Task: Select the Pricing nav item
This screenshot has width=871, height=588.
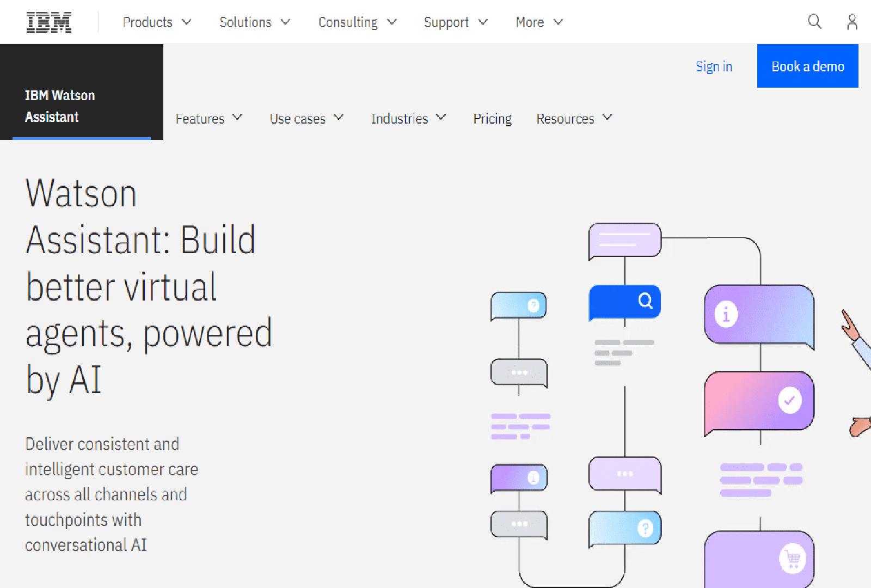Action: (x=492, y=119)
